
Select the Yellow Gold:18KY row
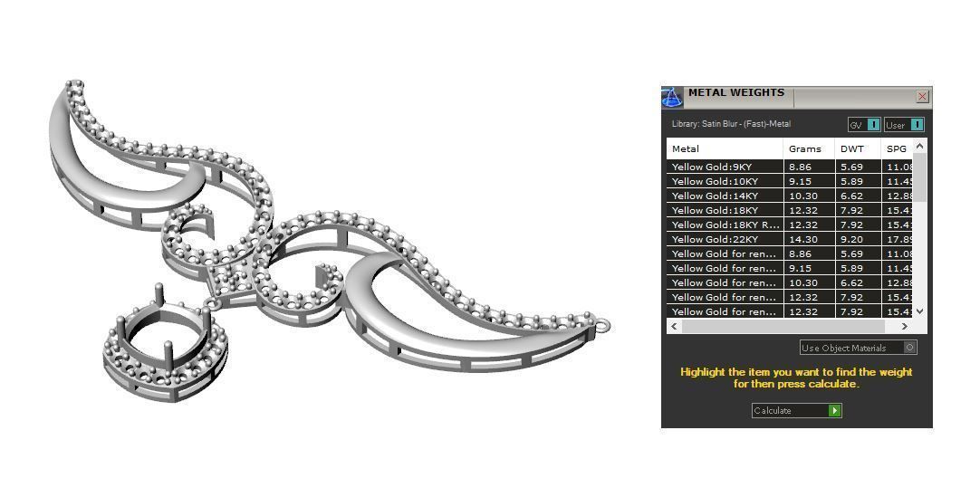point(790,210)
